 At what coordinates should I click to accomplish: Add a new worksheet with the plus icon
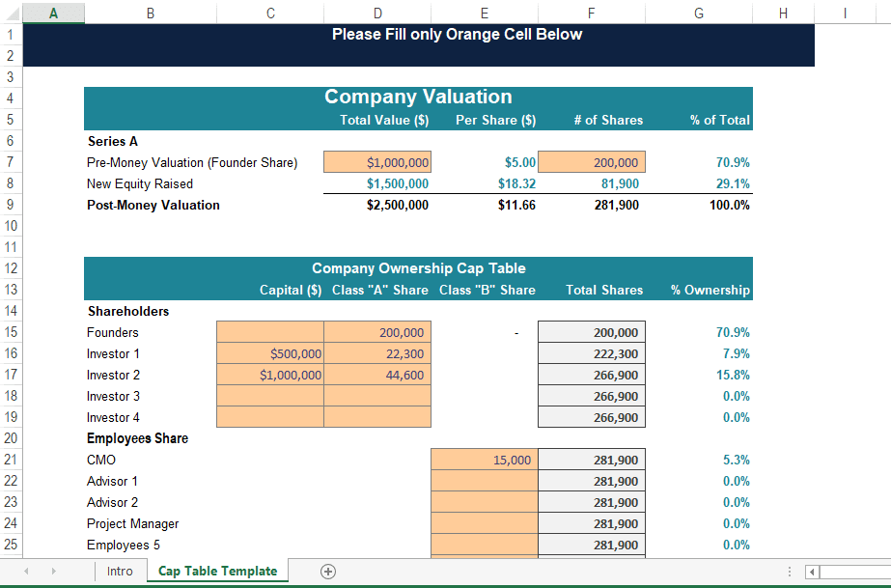(328, 571)
